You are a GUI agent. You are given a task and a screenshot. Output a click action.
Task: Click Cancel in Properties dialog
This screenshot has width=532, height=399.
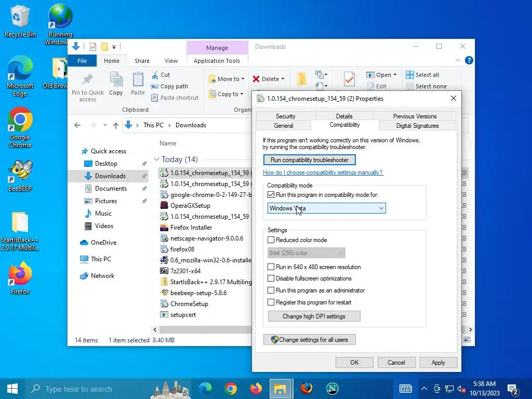pyautogui.click(x=396, y=362)
